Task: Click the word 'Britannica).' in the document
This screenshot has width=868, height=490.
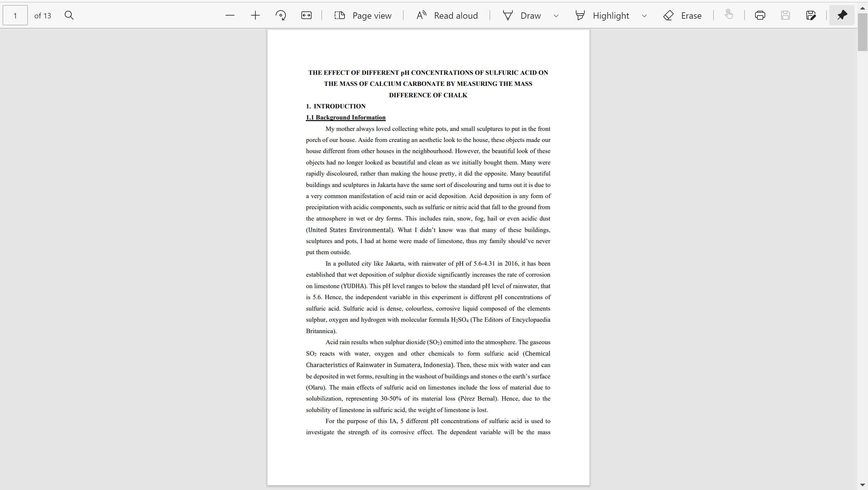Action: point(321,331)
